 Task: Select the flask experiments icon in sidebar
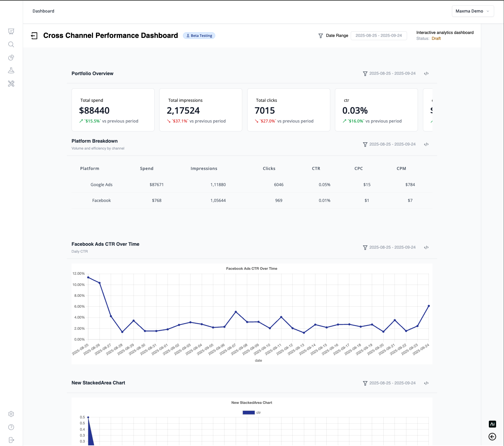(x=11, y=70)
